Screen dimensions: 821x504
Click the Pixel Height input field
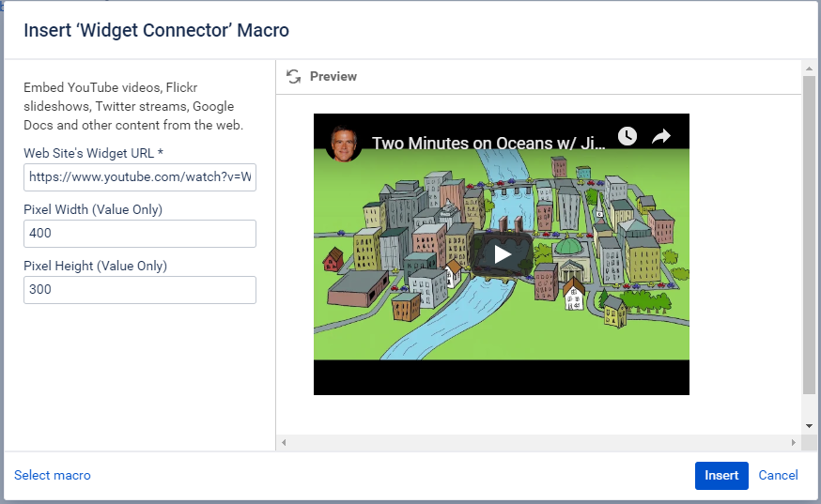point(140,290)
